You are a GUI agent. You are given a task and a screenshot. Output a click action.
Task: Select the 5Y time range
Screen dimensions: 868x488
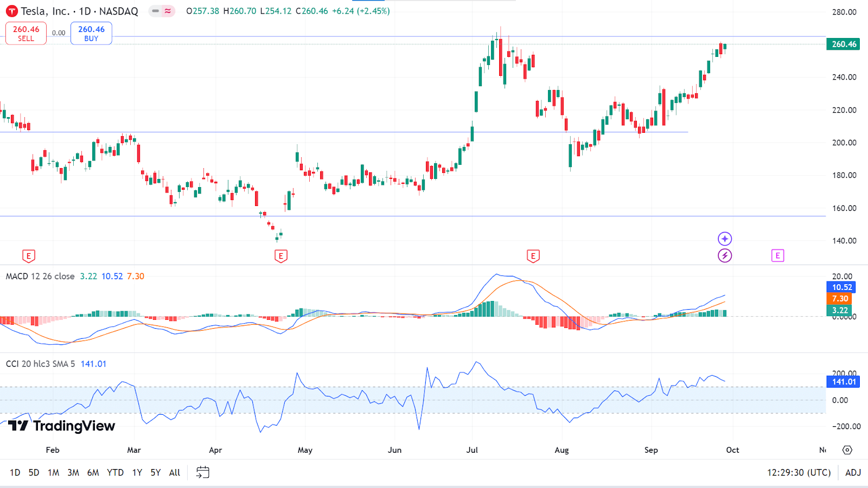coord(156,473)
